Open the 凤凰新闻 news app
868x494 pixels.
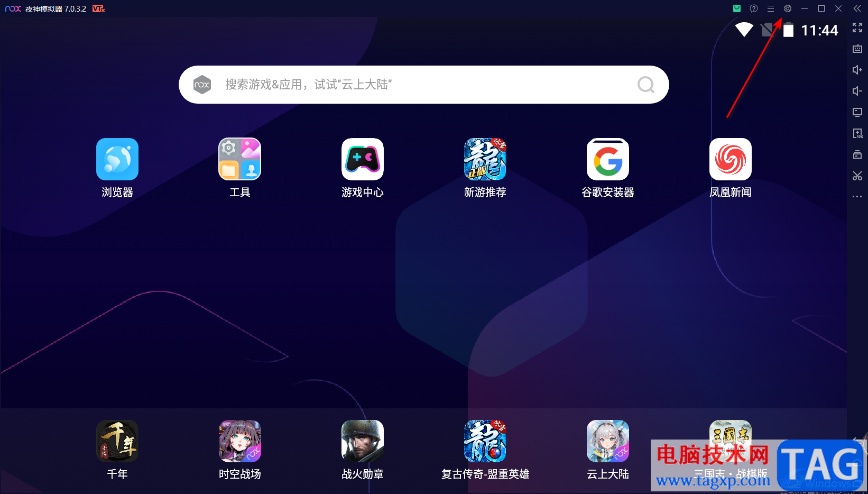(731, 168)
